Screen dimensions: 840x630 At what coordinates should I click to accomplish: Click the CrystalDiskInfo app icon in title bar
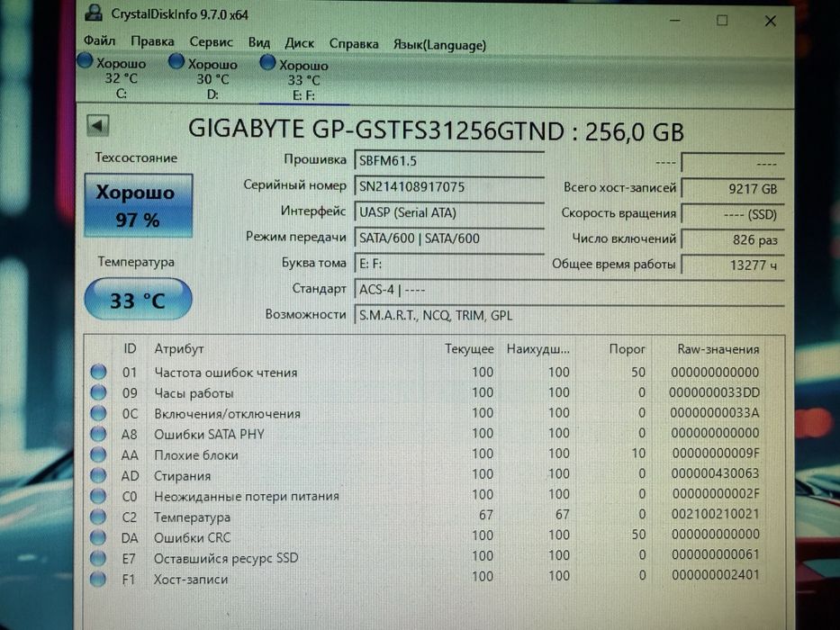94,13
